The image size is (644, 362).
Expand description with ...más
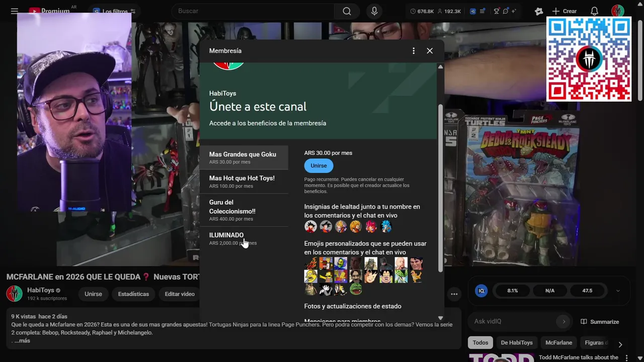22,341
